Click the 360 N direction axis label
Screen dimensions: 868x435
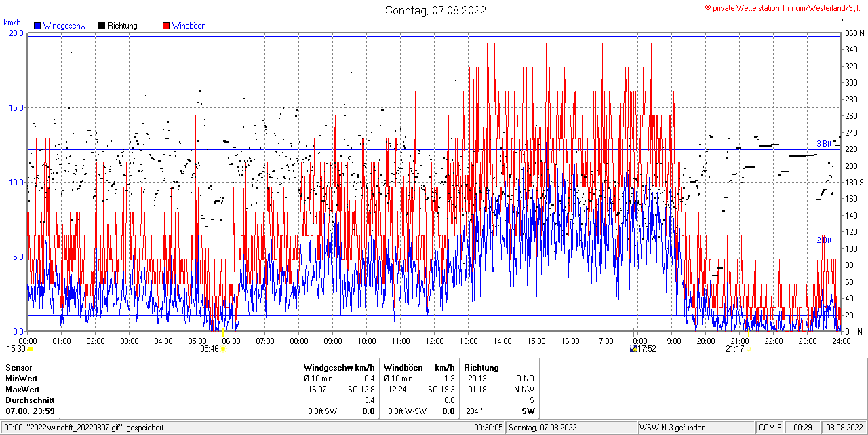pyautogui.click(x=853, y=33)
